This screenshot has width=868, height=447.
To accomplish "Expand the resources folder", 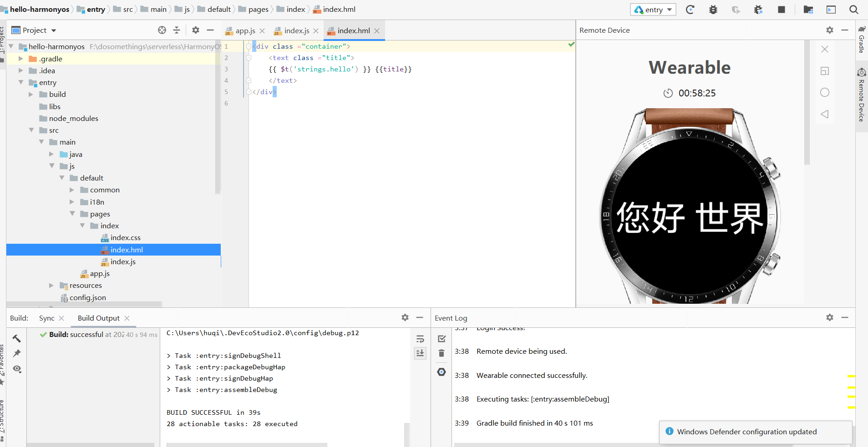I will (x=51, y=285).
